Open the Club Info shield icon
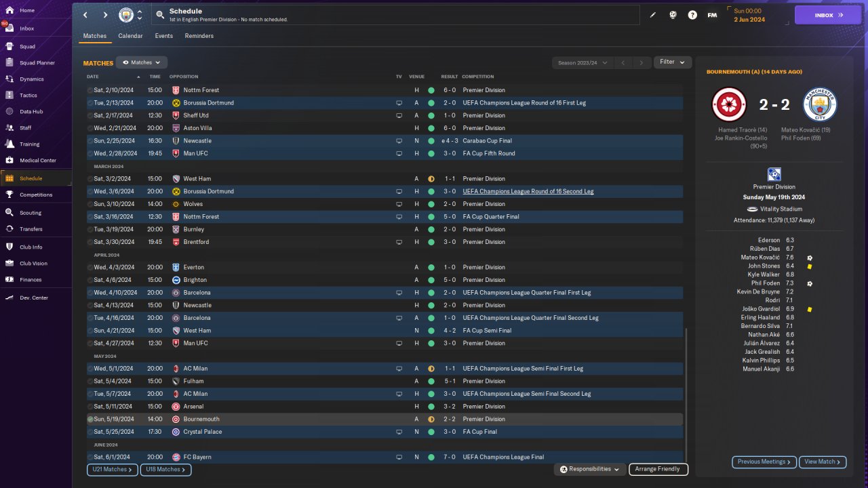 [9, 247]
